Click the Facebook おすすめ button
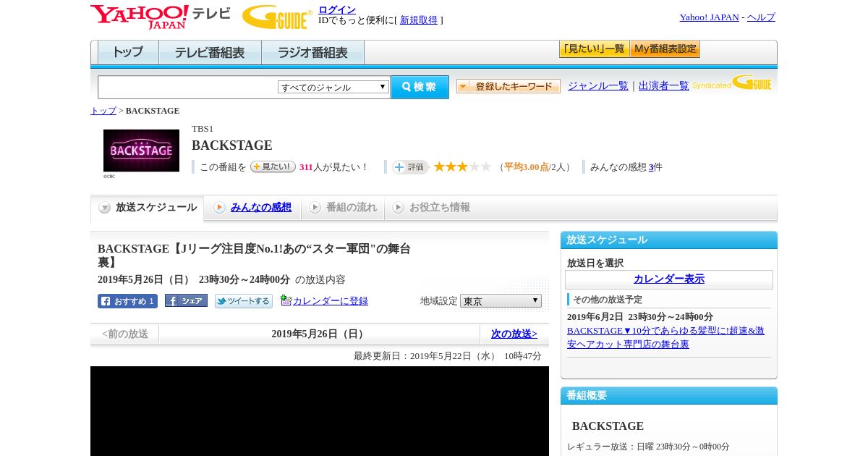868x456 pixels. pyautogui.click(x=127, y=301)
